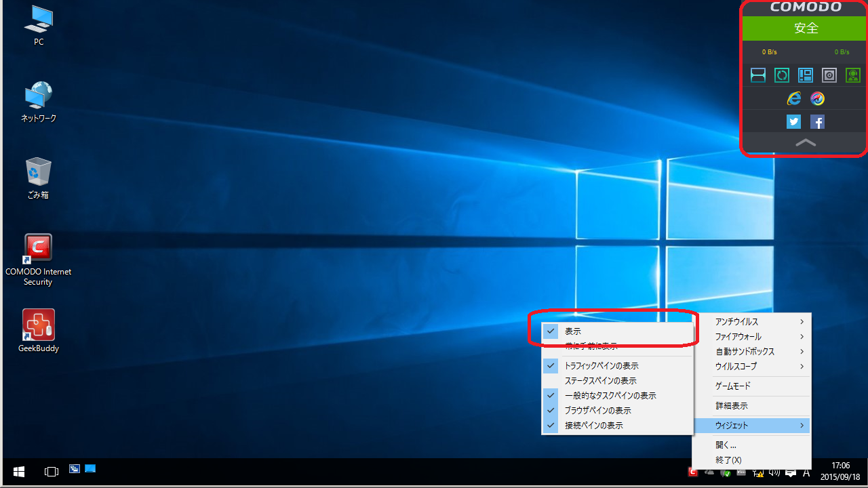868x488 pixels.
Task: Click the OneDrive cloud tray icon
Action: point(709,472)
